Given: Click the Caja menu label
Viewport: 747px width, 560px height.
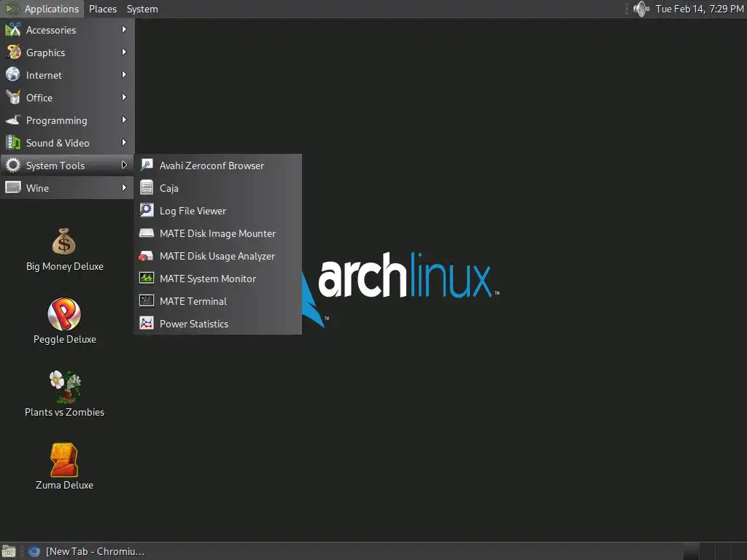Looking at the screenshot, I should coord(169,189).
